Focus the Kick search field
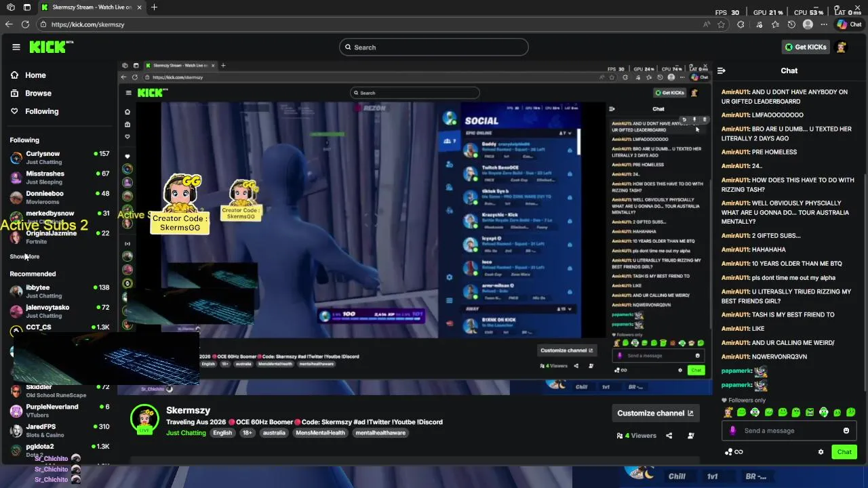Viewport: 868px width, 488px height. point(434,47)
